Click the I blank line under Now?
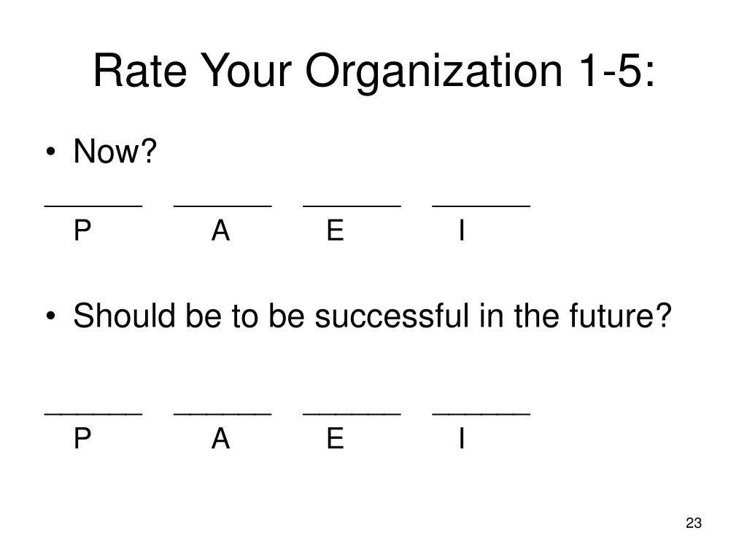Viewport: 747px width, 560px height. pyautogui.click(x=481, y=206)
